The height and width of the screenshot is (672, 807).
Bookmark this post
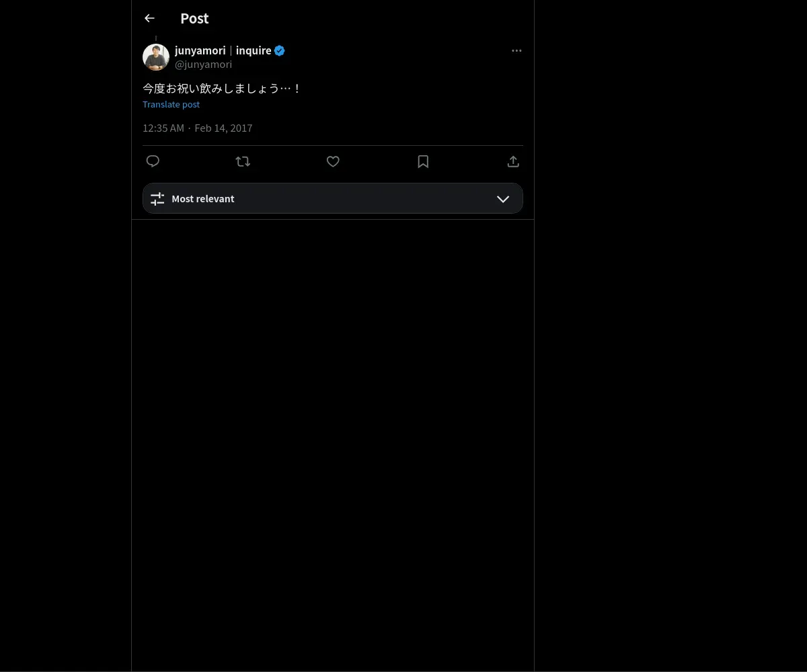coord(423,161)
